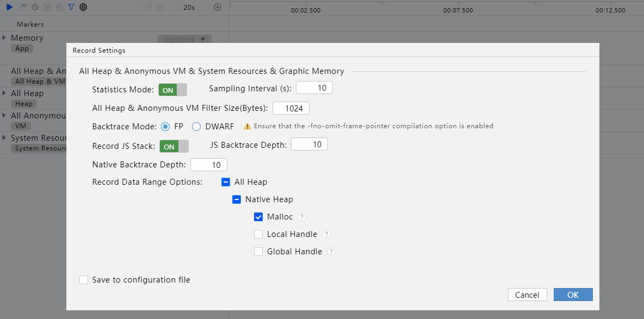Viewport: 644px width, 319px height.
Task: Open the options dropdown in Memory row
Action: tap(184, 40)
